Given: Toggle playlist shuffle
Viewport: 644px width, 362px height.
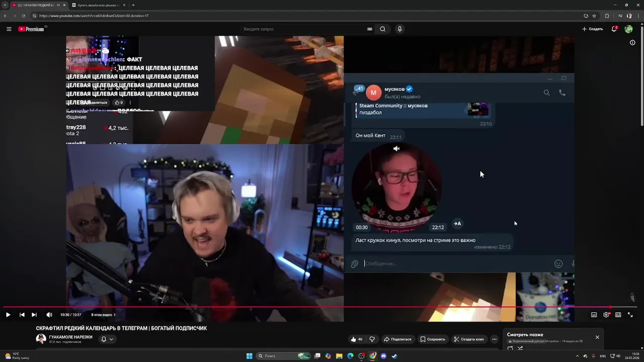Looking at the screenshot, I should click(520, 348).
